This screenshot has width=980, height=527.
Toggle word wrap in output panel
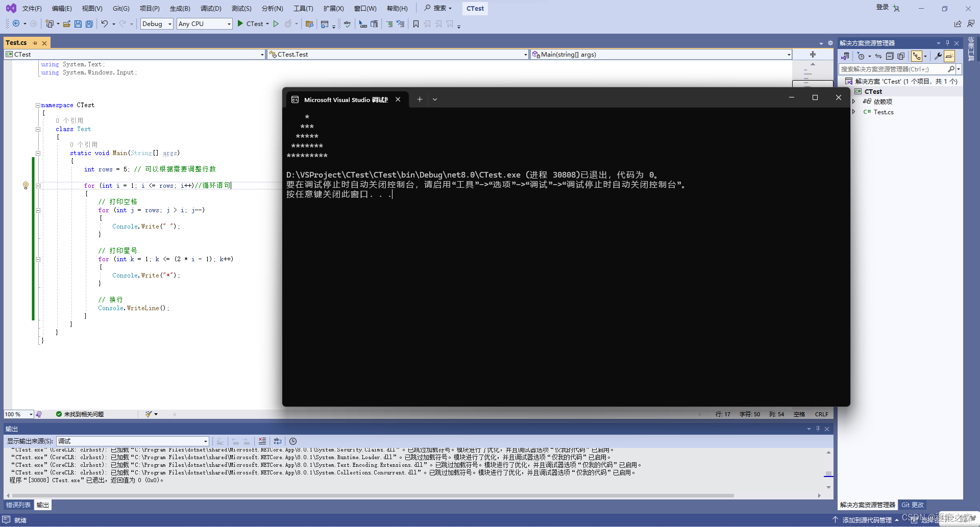(278, 441)
